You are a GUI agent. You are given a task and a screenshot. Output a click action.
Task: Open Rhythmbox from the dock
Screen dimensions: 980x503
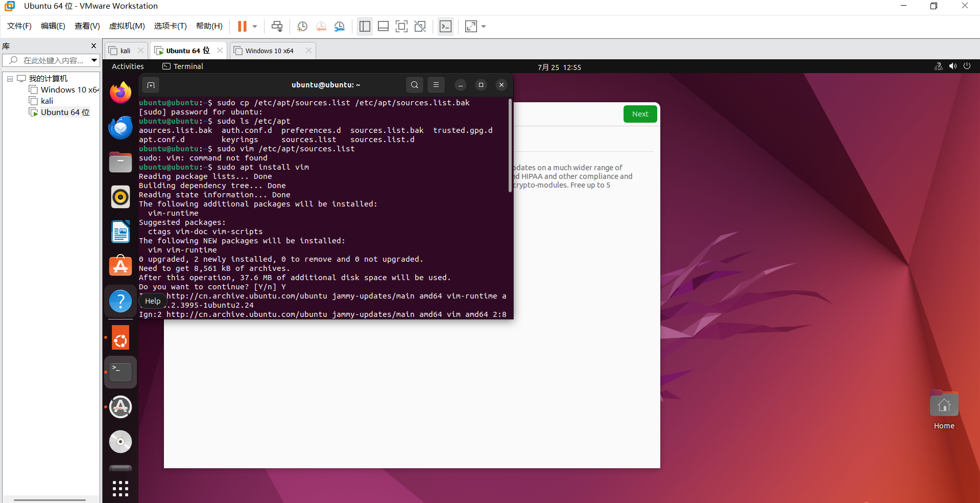(x=121, y=197)
